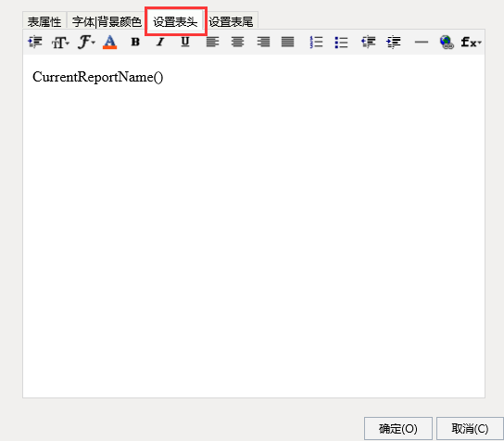The height and width of the screenshot is (441, 504).
Task: Pick font color A swatch
Action: [x=109, y=42]
